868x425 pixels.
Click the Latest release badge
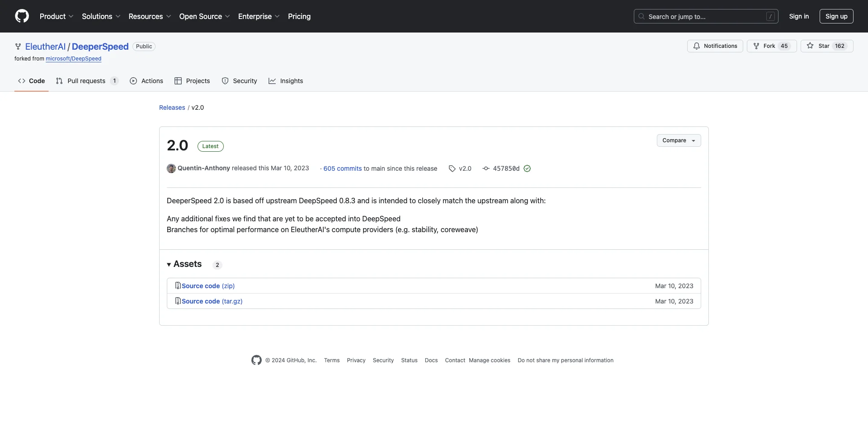point(210,146)
